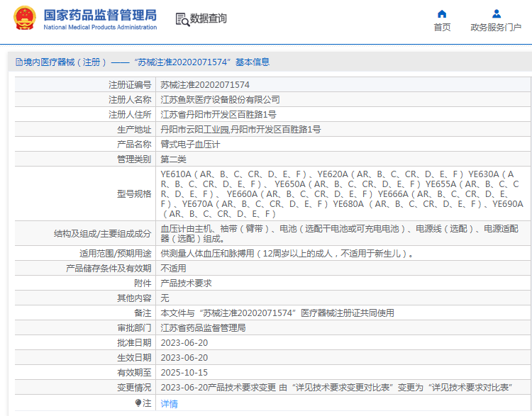Click 产品技术要求 attachment value
Image resolution: width=532 pixels, height=416 pixels.
(x=186, y=283)
